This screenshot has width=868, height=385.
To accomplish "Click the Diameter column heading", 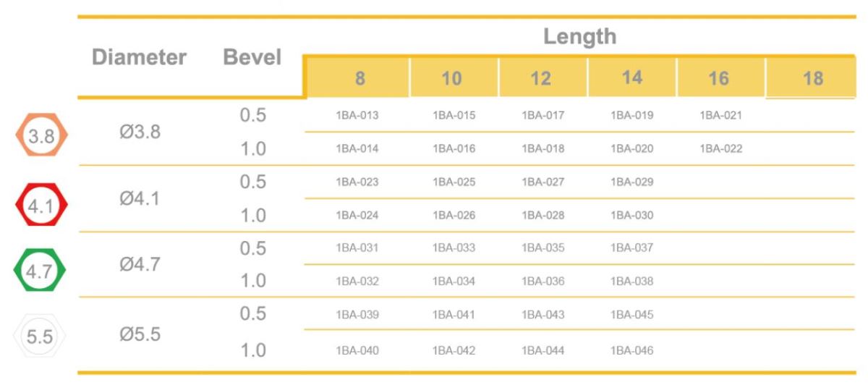I will [x=140, y=57].
